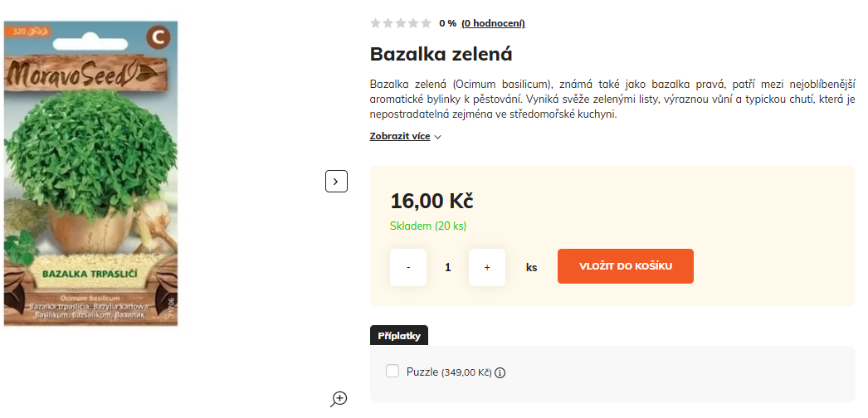Add item with Vložit do košíku
Image resolution: width=868 pixels, height=418 pixels.
626,266
